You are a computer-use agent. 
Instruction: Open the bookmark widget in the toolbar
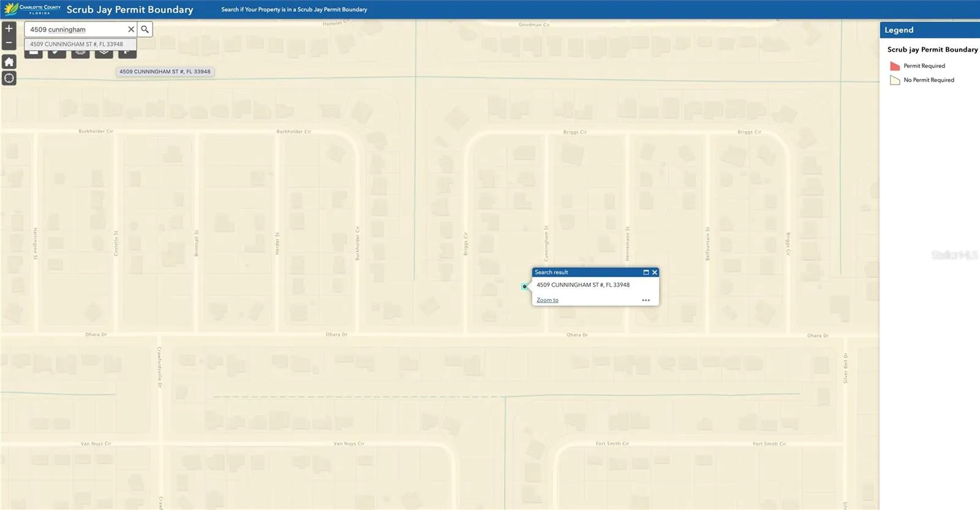pos(127,53)
